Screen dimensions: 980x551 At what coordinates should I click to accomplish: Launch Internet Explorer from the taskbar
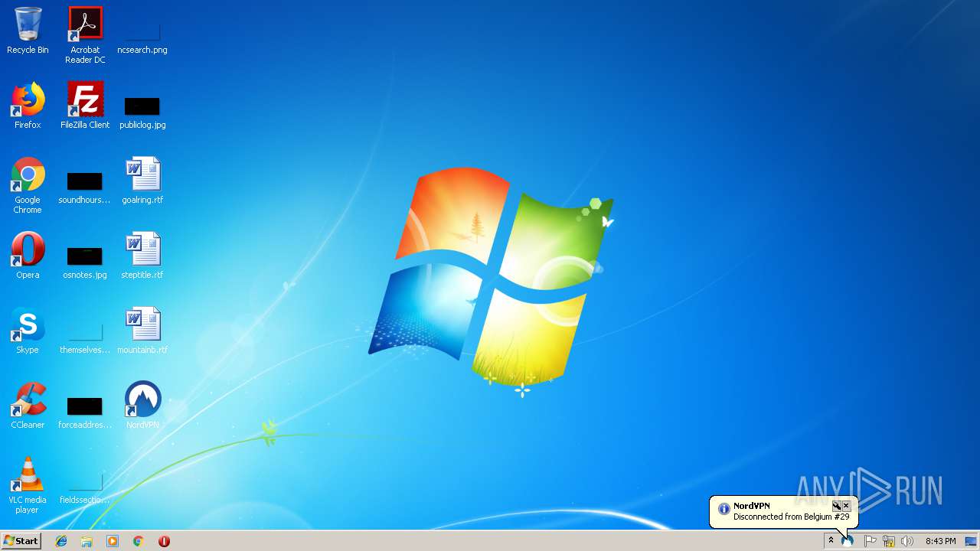click(61, 541)
